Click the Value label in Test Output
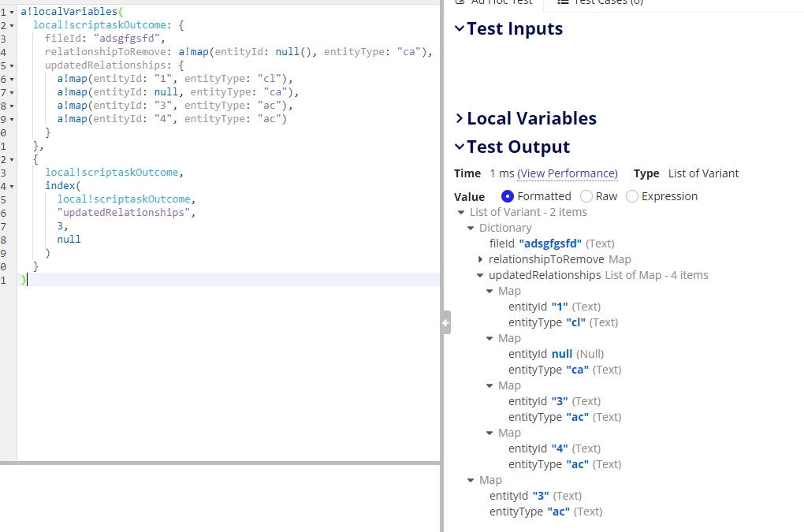 (469, 197)
